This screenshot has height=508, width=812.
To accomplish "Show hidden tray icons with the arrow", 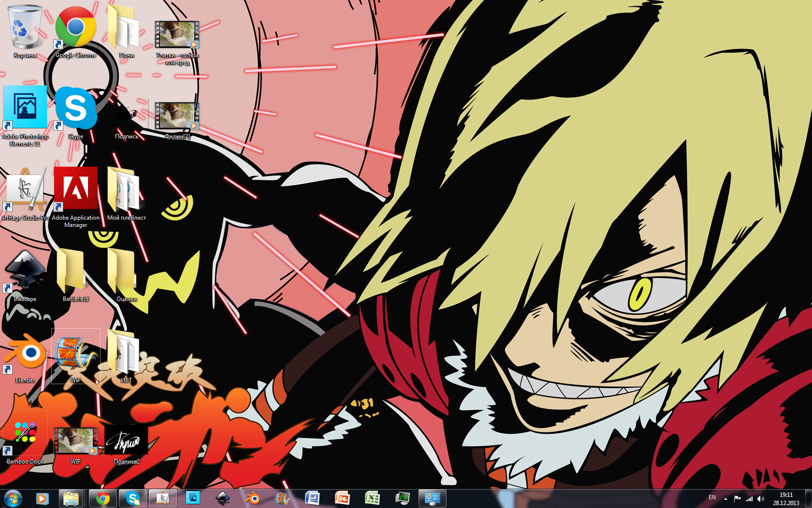I will 725,498.
